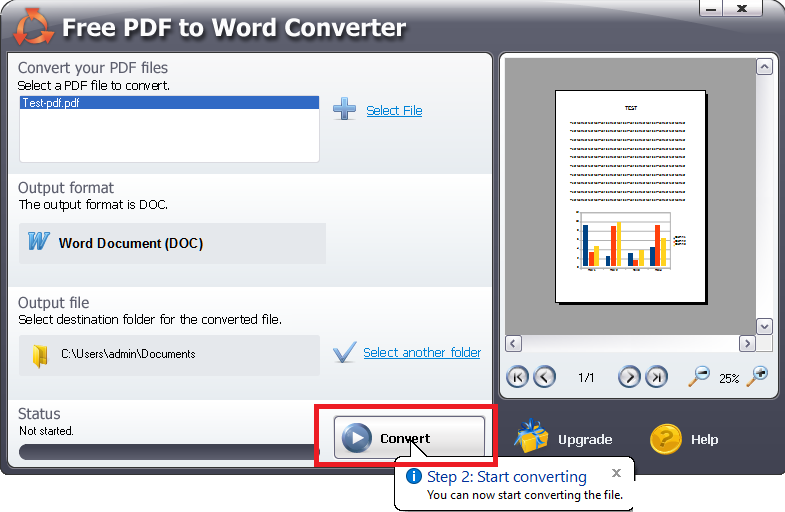785x512 pixels.
Task: Open Help via its text label
Action: [x=704, y=439]
